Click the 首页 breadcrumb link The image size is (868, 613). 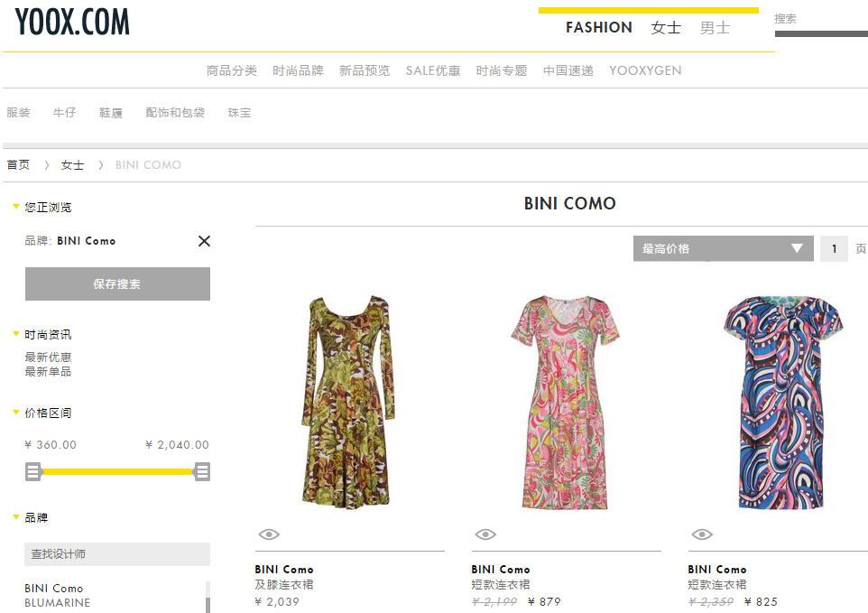(x=18, y=165)
